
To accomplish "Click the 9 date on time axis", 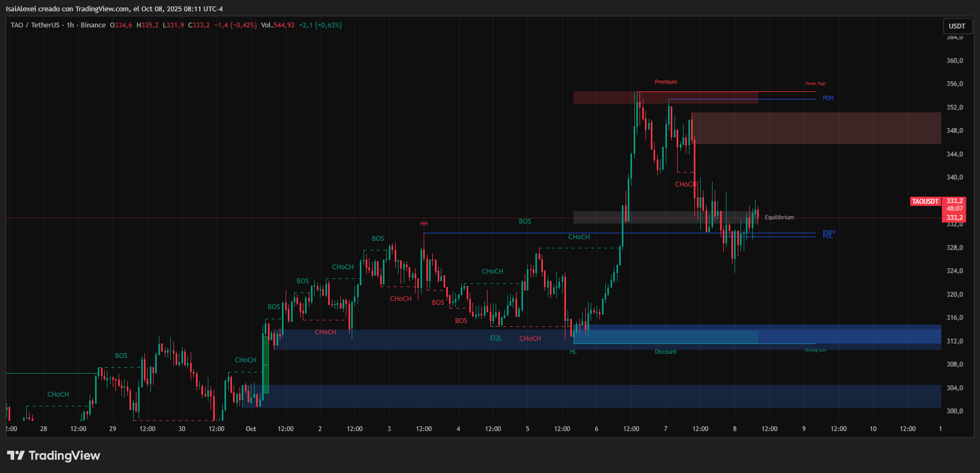I will pyautogui.click(x=804, y=429).
